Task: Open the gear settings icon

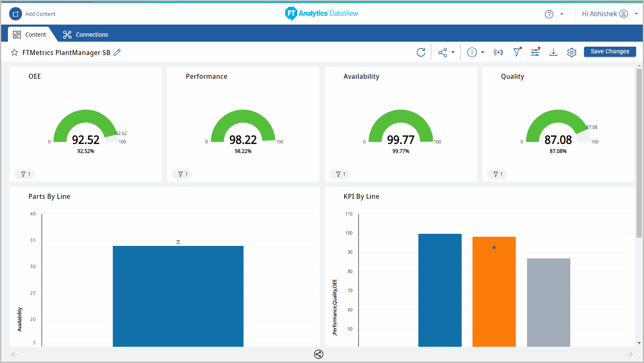Action: point(572,52)
